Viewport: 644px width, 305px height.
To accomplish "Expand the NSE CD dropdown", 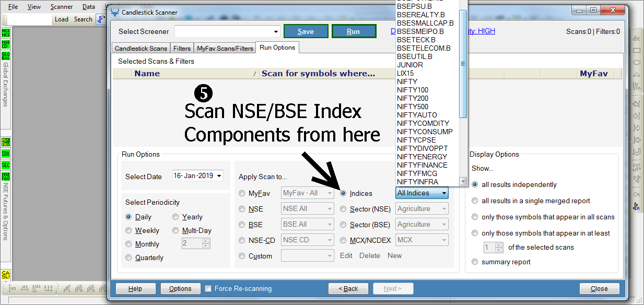I will pos(308,240).
